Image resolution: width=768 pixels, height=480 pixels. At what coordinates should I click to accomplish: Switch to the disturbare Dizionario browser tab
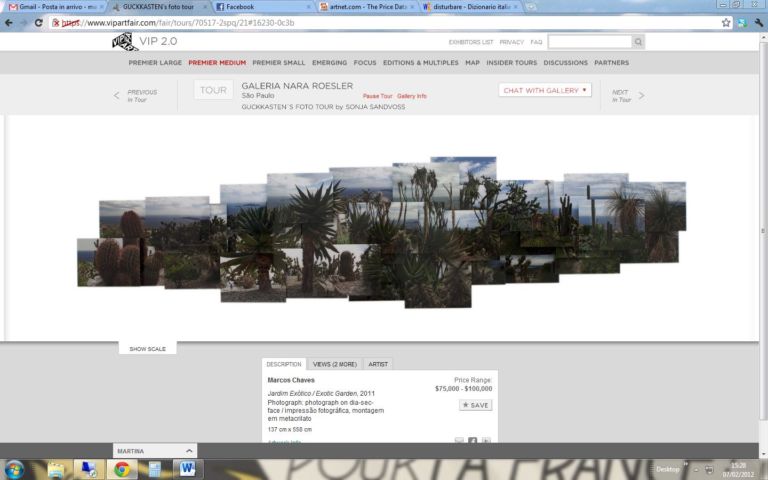471,7
